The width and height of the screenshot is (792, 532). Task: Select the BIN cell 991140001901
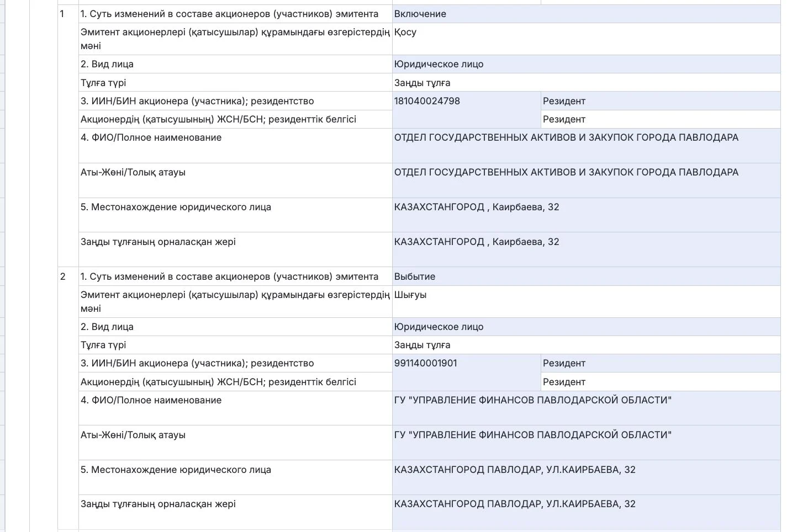coord(426,363)
